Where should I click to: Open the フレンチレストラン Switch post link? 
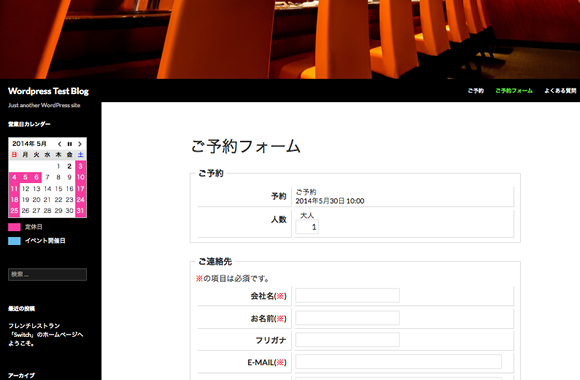click(x=46, y=334)
